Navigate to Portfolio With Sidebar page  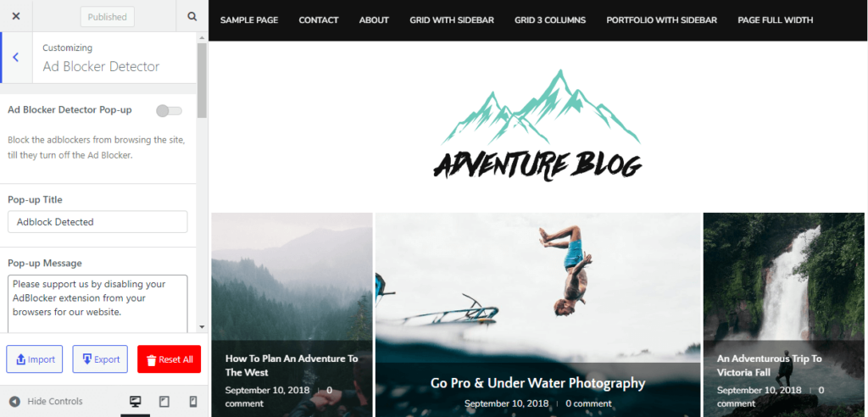tap(661, 20)
